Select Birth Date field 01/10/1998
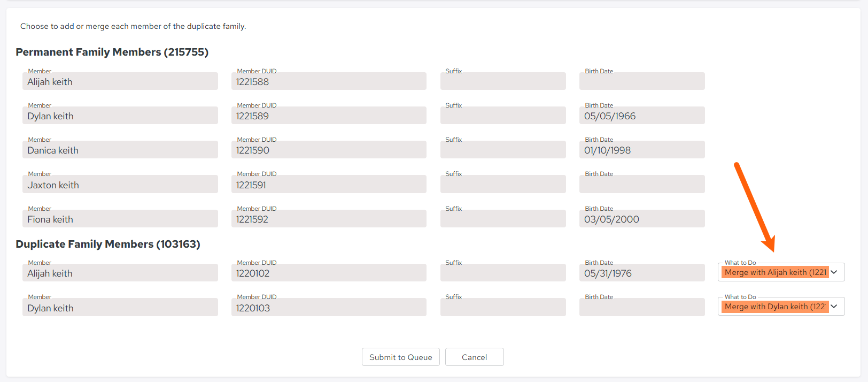868x382 pixels. click(x=642, y=150)
